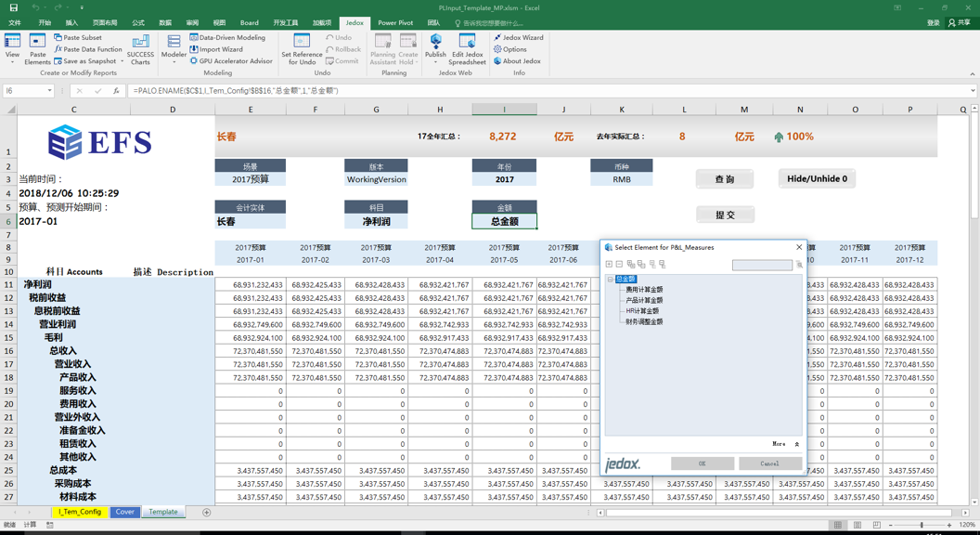
Task: Open the Save as Snapshot dropdown arrow
Action: pos(122,61)
